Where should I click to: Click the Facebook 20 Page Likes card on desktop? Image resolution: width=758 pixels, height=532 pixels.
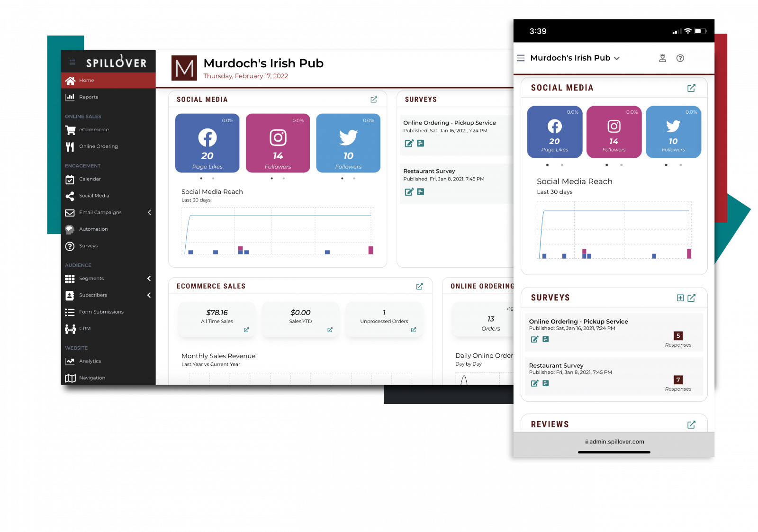pos(207,143)
